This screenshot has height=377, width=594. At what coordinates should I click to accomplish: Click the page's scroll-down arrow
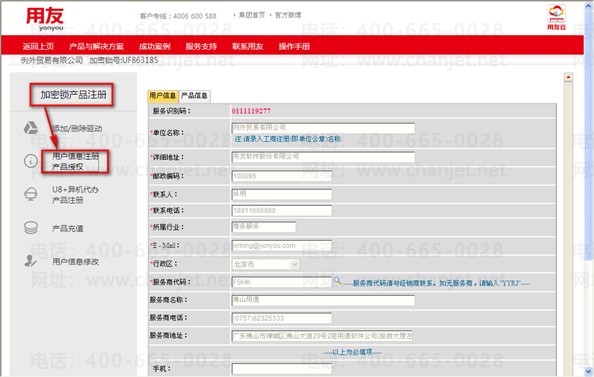click(x=588, y=371)
